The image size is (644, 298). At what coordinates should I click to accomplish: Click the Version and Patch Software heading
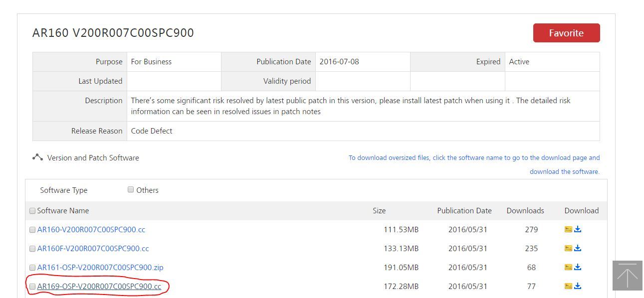[93, 158]
